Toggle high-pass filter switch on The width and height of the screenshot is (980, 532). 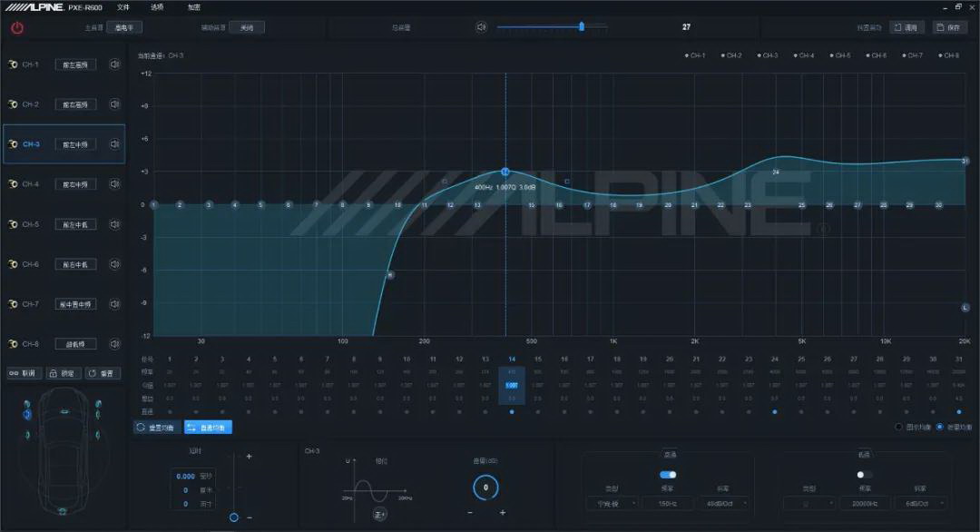click(668, 475)
